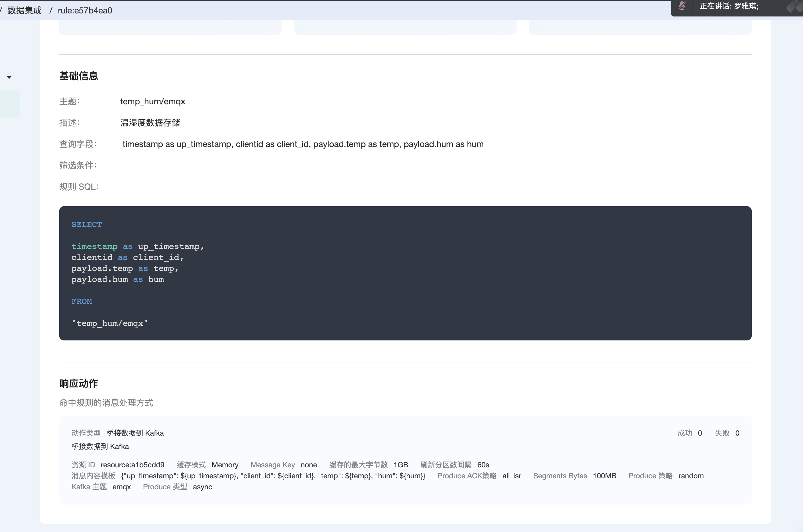Click the Kafka 主题 value emqx
Viewport: 803px width, 532px height.
coord(122,487)
